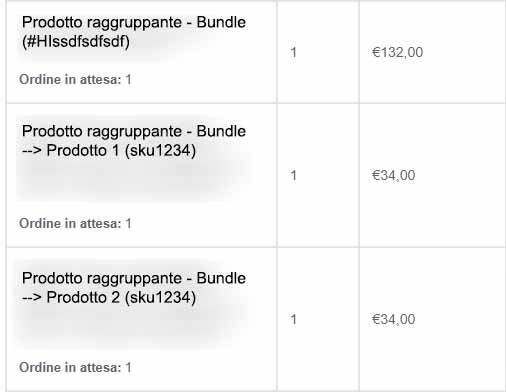This screenshot has width=506, height=392.
Task: Click the €132,00 price cell
Action: 397,52
